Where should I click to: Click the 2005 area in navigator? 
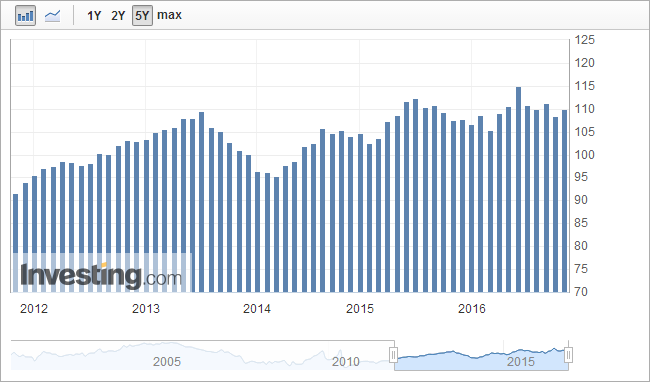point(167,362)
